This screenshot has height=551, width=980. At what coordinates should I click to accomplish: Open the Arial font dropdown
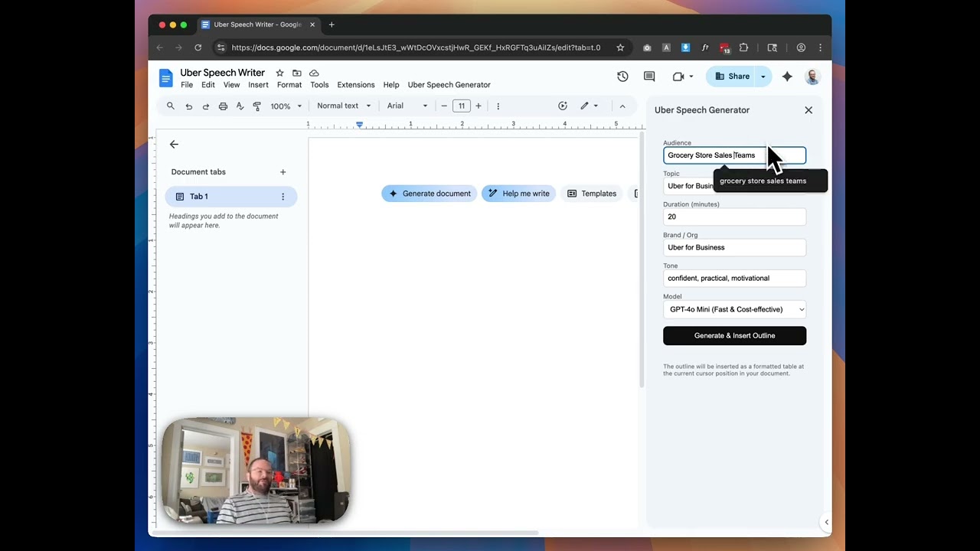(407, 106)
